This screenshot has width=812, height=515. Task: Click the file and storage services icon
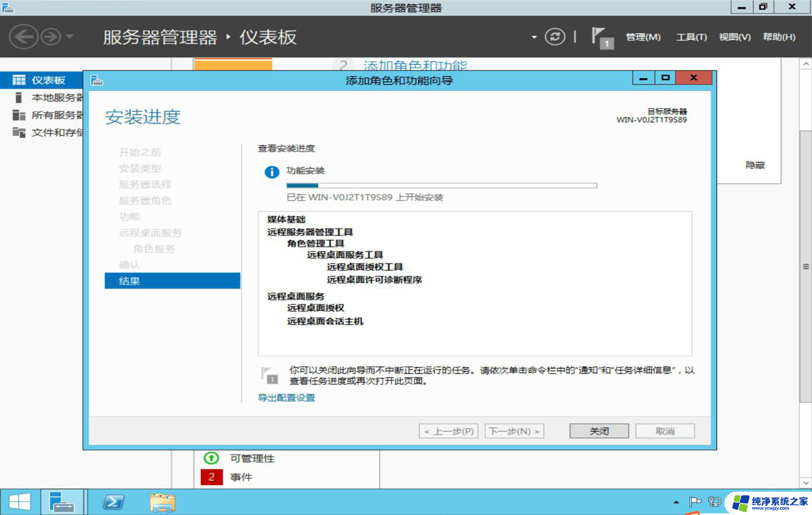[x=19, y=132]
